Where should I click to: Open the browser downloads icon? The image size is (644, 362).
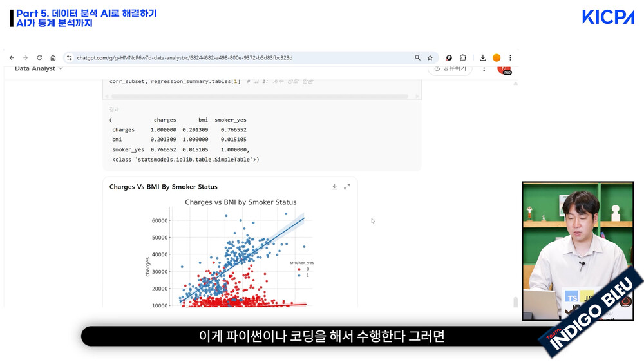click(x=483, y=57)
